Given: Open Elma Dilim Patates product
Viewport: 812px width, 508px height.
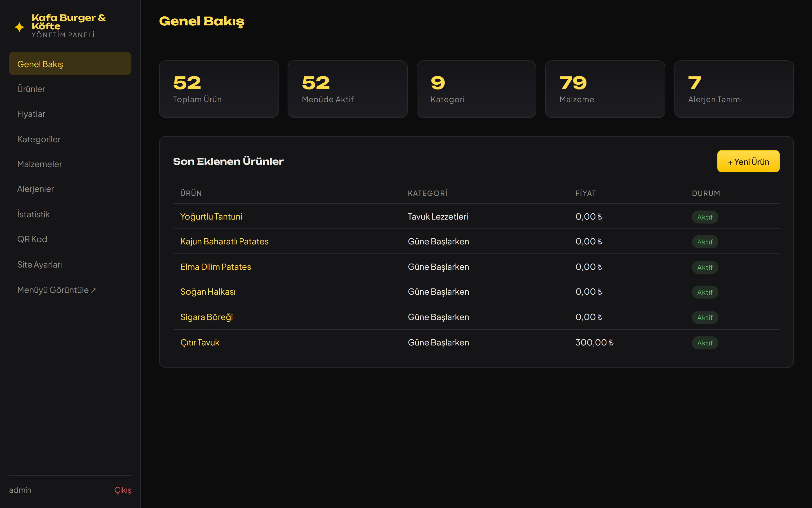Looking at the screenshot, I should coord(215,267).
